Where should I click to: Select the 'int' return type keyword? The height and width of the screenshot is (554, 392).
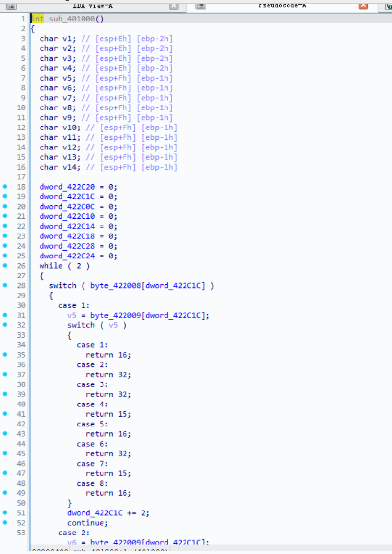point(38,19)
